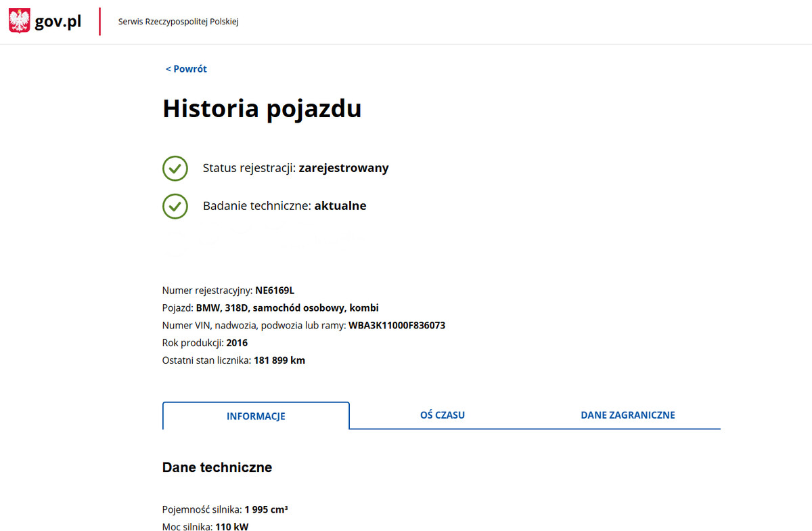Click the green checkmark beside Status rejestracji
The image size is (812, 531).
tap(175, 169)
